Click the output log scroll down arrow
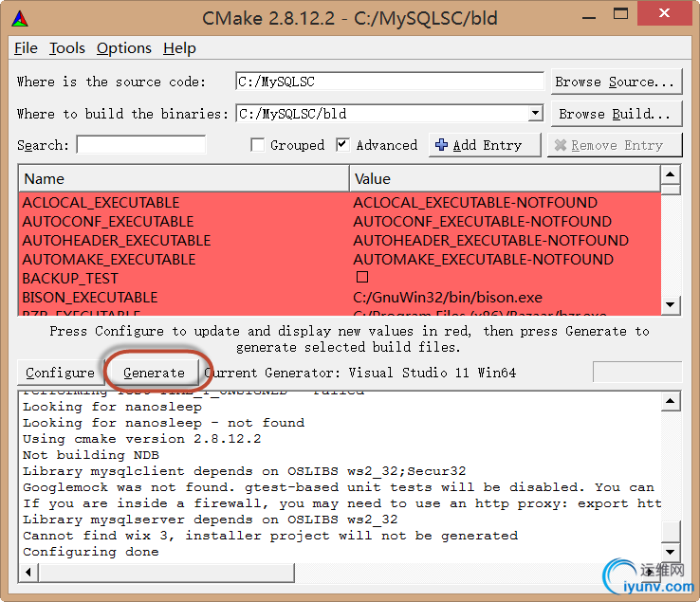Viewport: 700px width, 602px height. coord(670,552)
